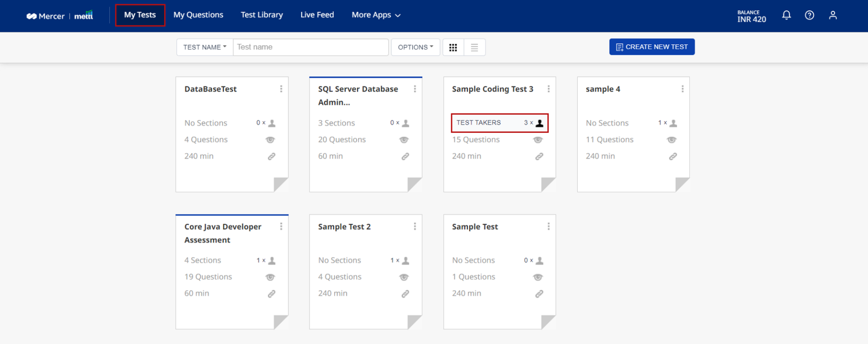Preview Sample Test using the eye icon

538,277
